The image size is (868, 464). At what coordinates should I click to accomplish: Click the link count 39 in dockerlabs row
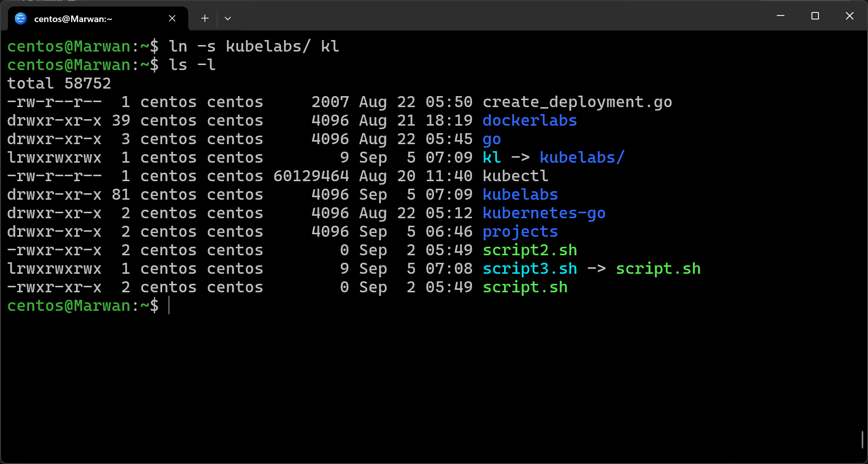[x=121, y=121]
